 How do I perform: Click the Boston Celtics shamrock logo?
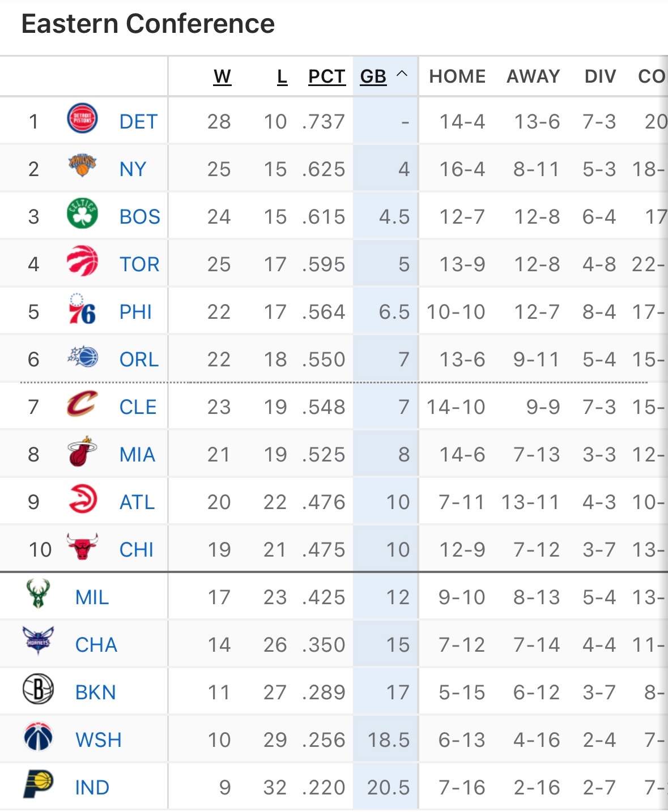[82, 214]
